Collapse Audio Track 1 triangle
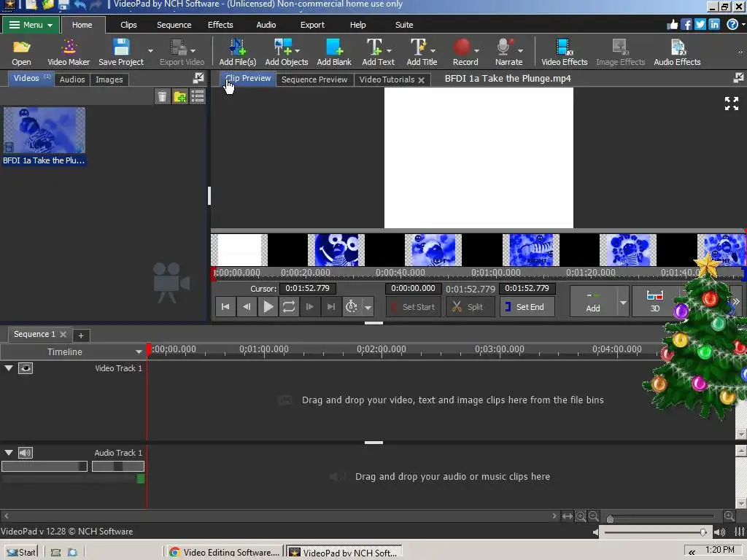The height and width of the screenshot is (560, 747). tap(9, 452)
